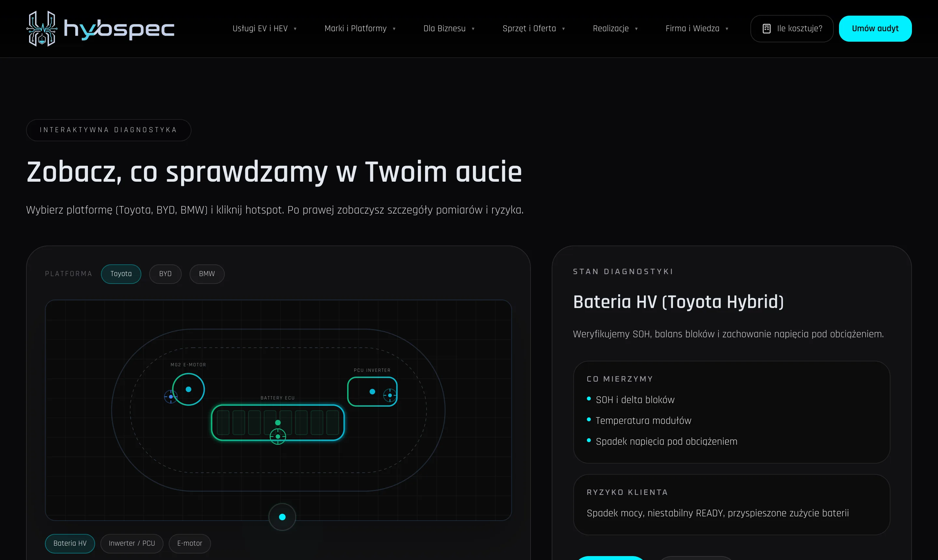938x560 pixels.
Task: Click the PCU INVERTER label text
Action: point(372,370)
